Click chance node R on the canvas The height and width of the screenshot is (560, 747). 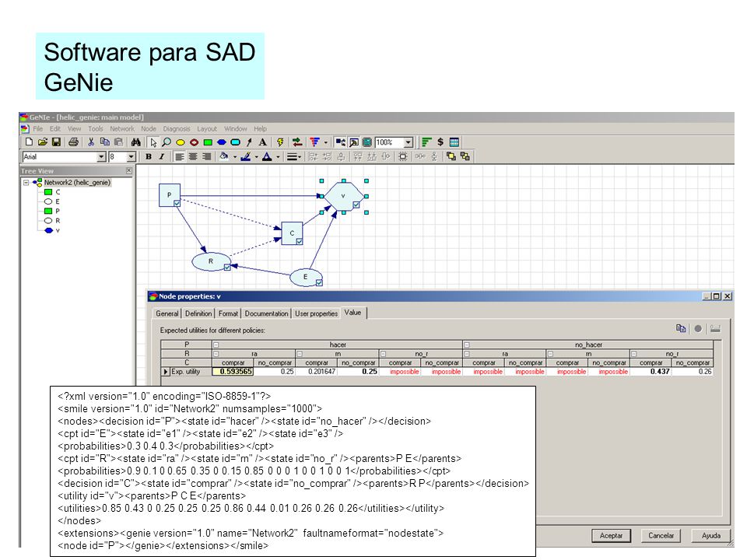click(x=211, y=261)
